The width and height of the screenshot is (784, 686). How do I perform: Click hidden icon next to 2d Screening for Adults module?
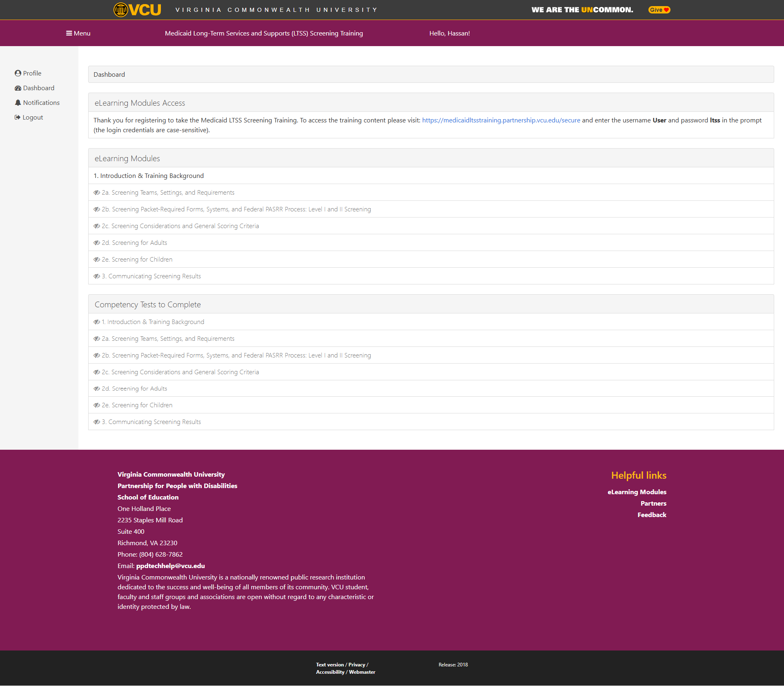(x=97, y=243)
